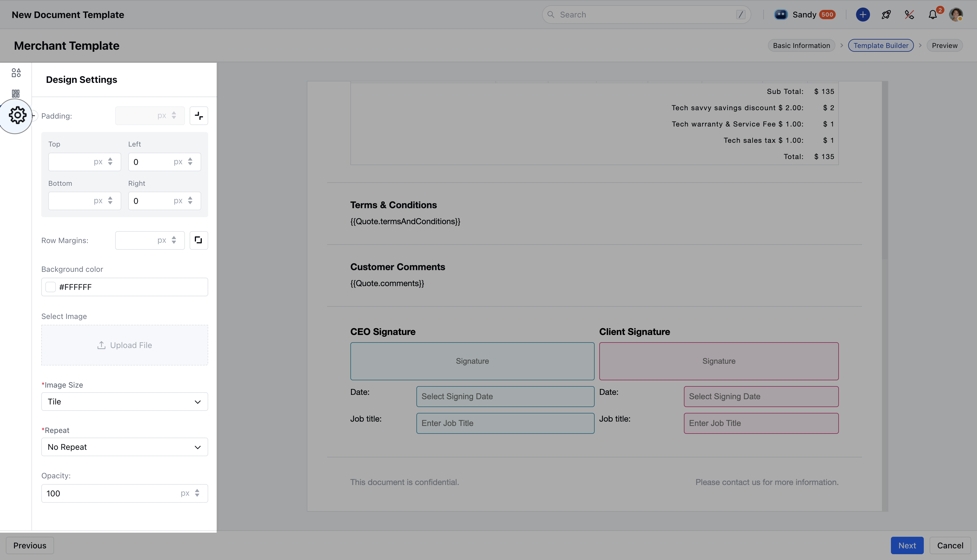The image size is (977, 560).
Task: Toggle individual padding sides button
Action: 199,116
